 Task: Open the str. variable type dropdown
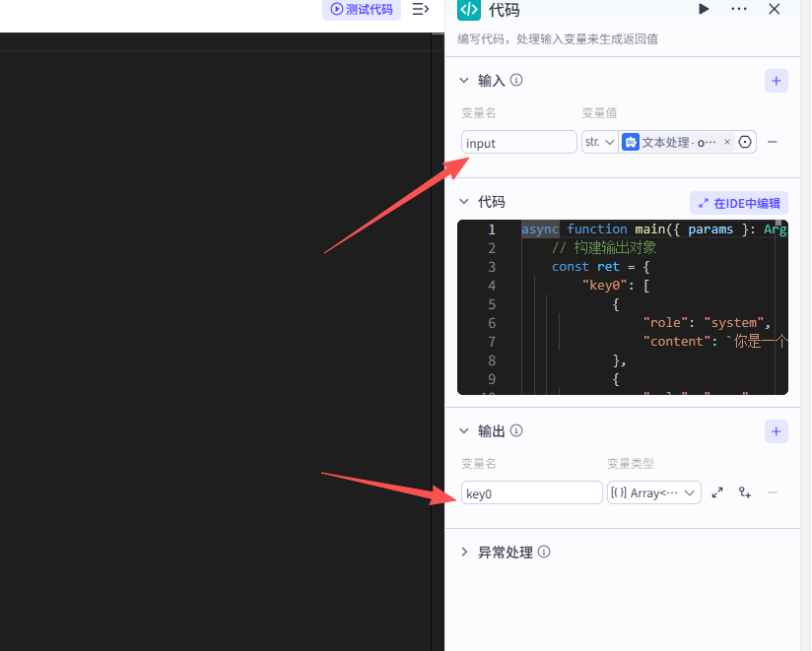click(x=599, y=141)
